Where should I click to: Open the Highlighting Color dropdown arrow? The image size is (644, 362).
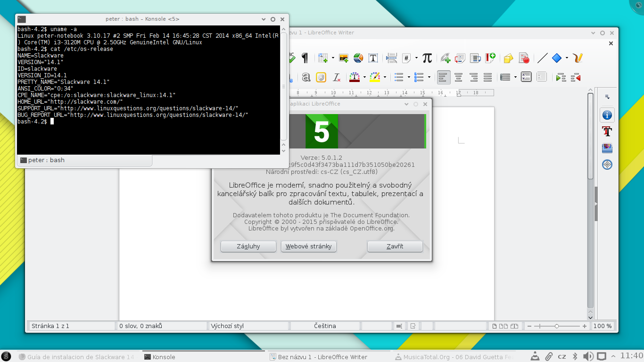(385, 77)
